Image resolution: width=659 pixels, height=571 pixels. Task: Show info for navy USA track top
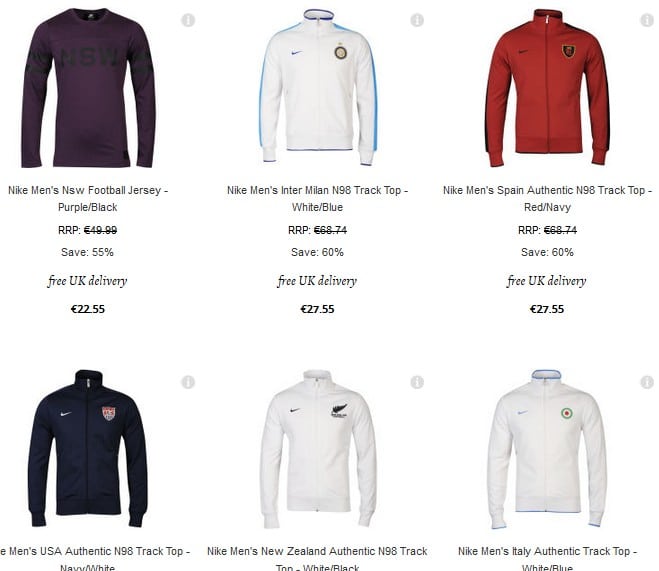(x=188, y=382)
